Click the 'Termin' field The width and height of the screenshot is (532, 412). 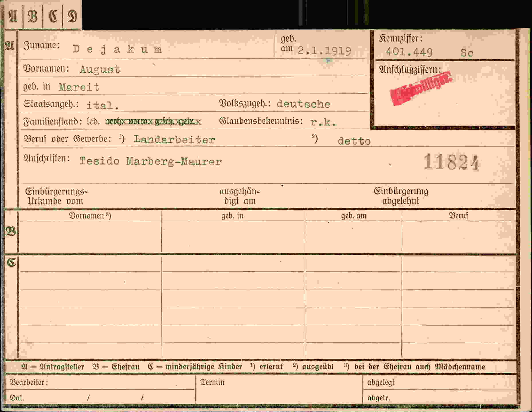pos(279,390)
